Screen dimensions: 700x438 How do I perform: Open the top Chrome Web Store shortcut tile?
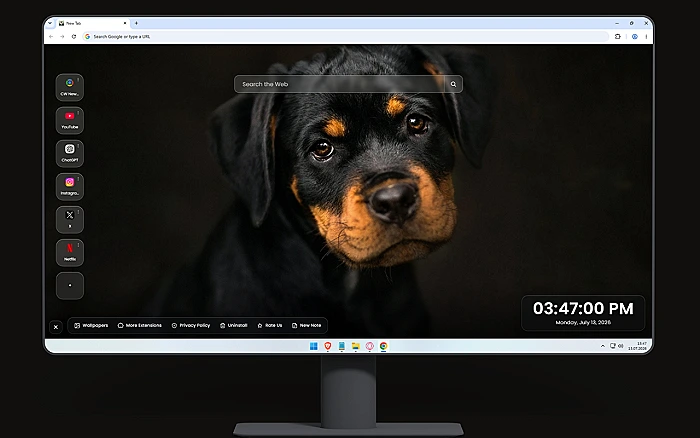pyautogui.click(x=70, y=87)
